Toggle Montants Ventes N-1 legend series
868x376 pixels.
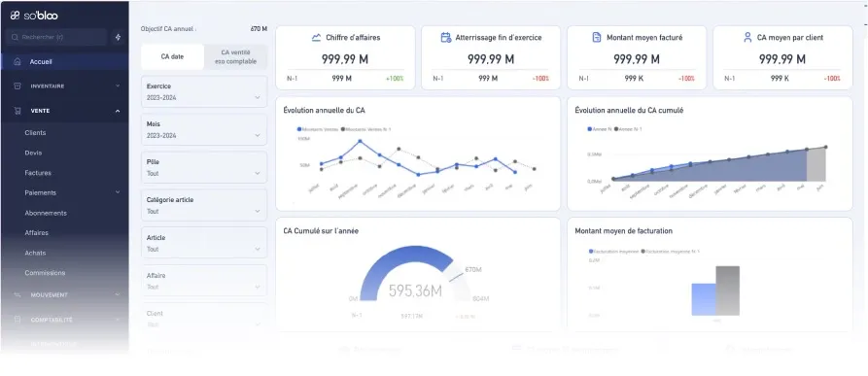click(366, 129)
